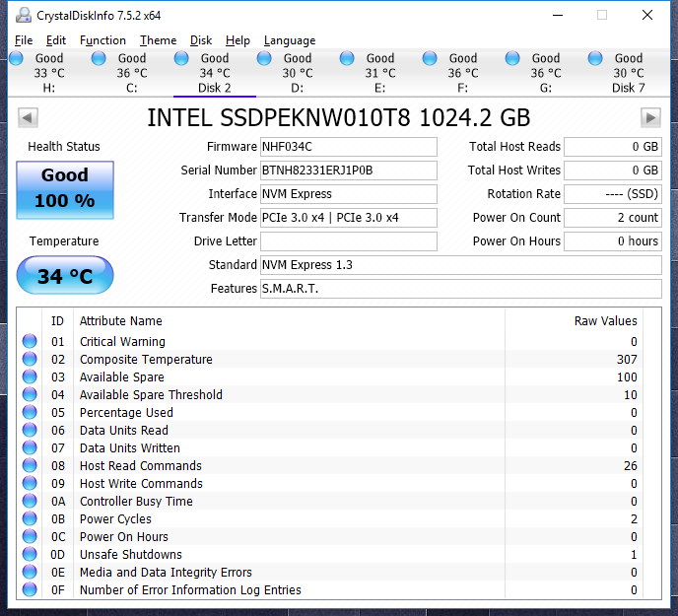This screenshot has height=616, width=678.
Task: Click the Firmware value field
Action: 348,147
